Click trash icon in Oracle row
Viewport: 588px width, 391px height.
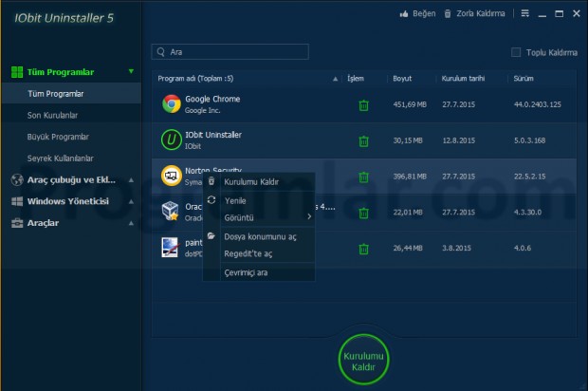click(x=363, y=214)
